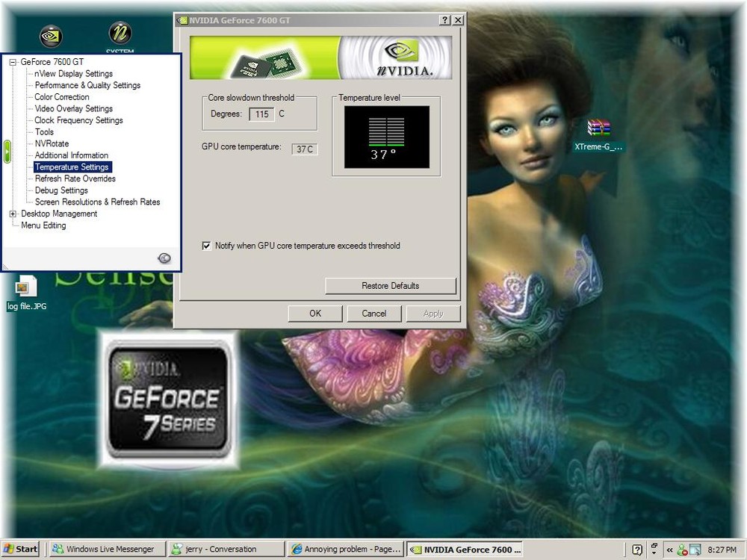This screenshot has height=560, width=747.
Task: Click the Windows Live Messenger tray icon
Action: (x=681, y=550)
